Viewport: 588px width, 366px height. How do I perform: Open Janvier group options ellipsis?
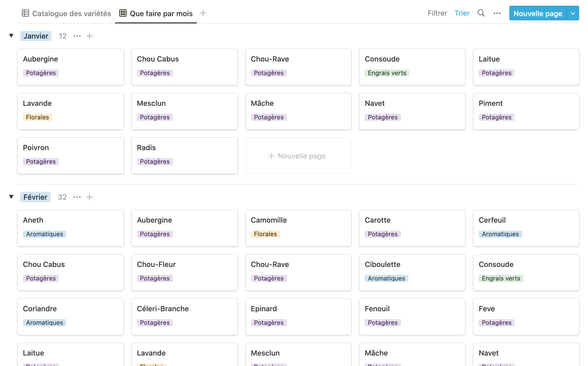pyautogui.click(x=77, y=36)
